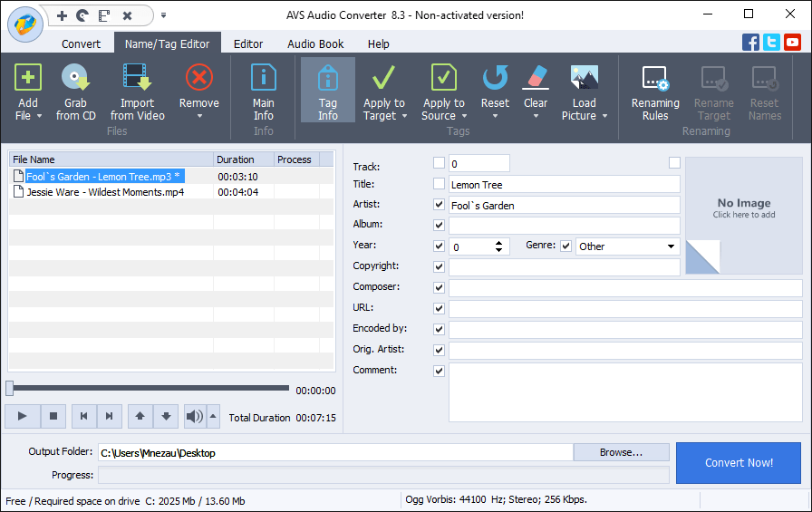Screen dimensions: 812x512
Task: Click the Clear tags eraser icon
Action: 536,78
